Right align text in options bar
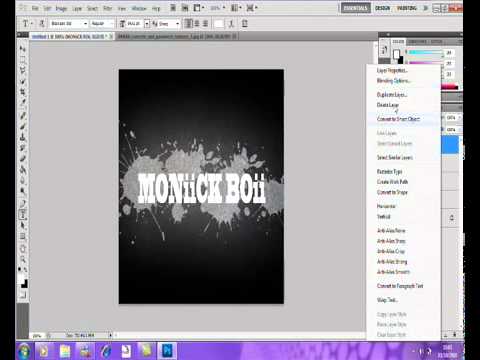The width and height of the screenshot is (480, 360). (206, 23)
